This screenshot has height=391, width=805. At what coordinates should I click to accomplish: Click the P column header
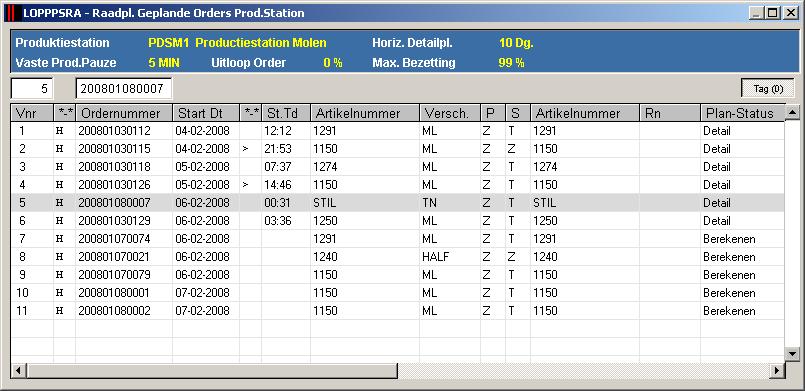[493, 113]
